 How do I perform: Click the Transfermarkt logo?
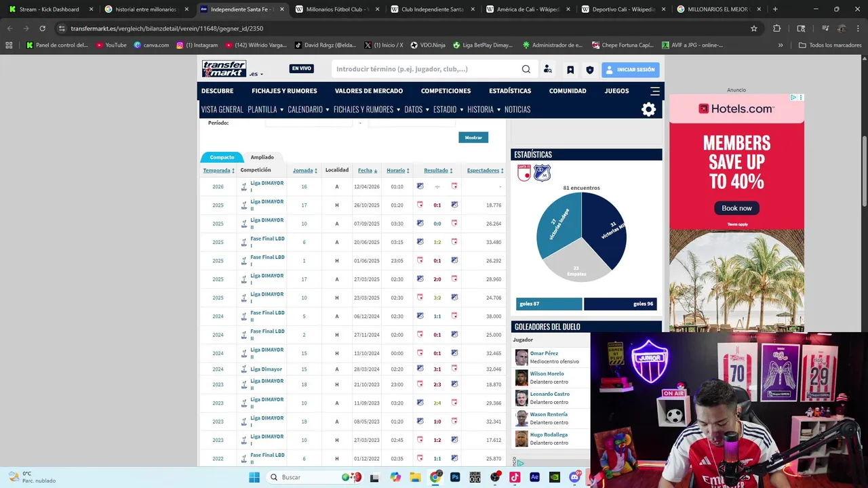point(224,68)
